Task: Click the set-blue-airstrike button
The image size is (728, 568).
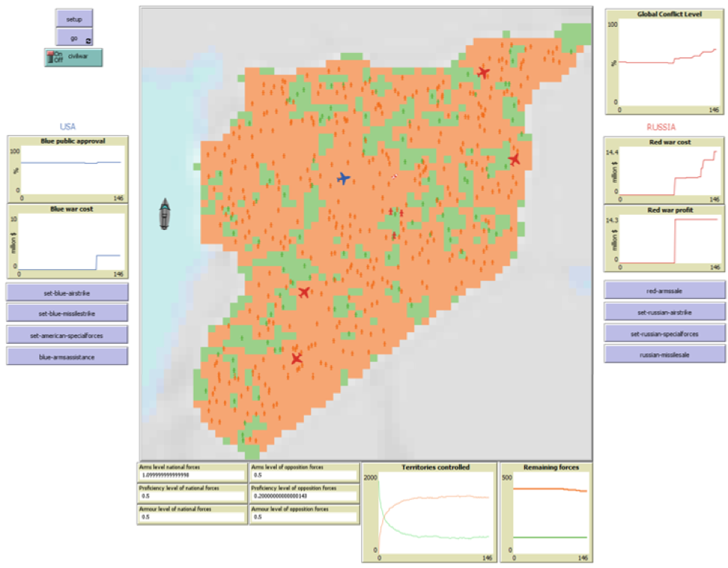Action: (x=67, y=292)
